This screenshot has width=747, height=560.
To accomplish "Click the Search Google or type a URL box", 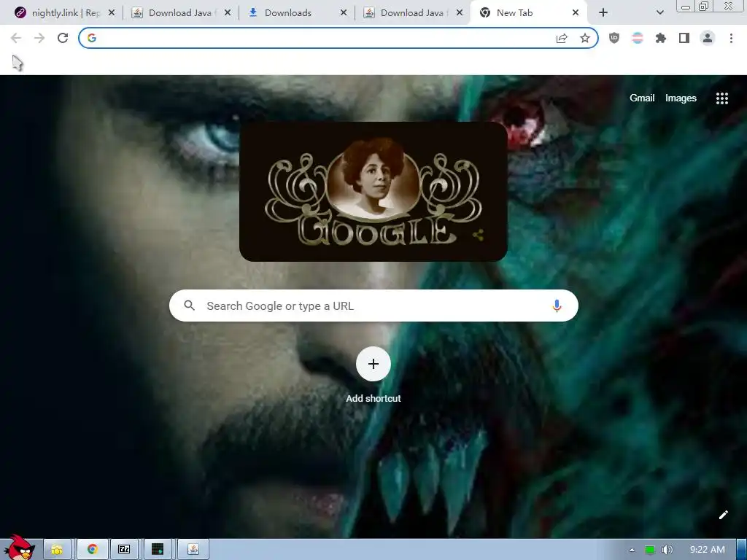I will 373,306.
